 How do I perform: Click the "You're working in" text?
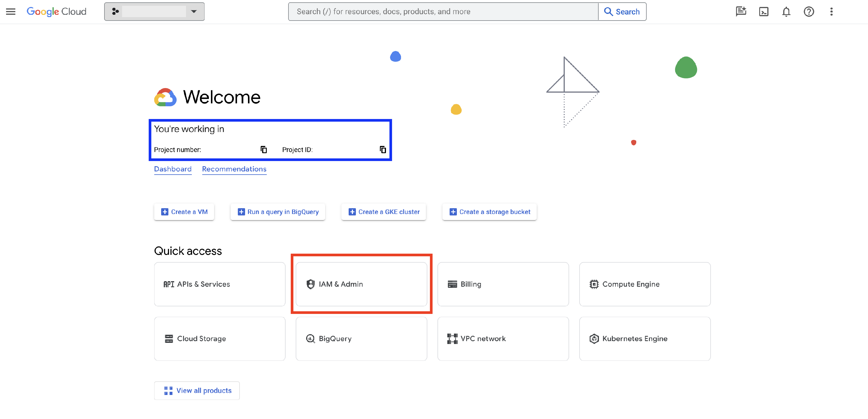click(x=189, y=129)
